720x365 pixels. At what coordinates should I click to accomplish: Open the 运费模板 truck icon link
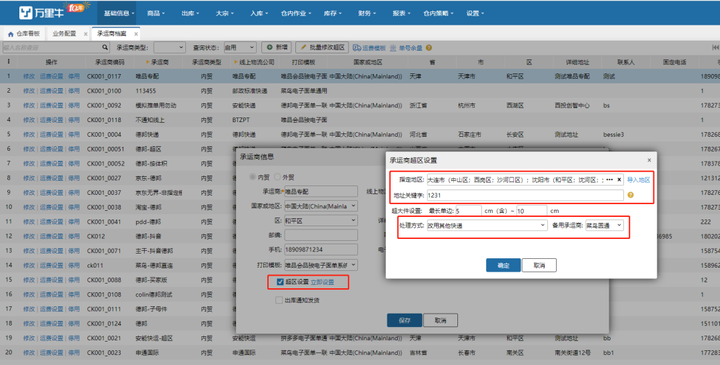(x=369, y=48)
